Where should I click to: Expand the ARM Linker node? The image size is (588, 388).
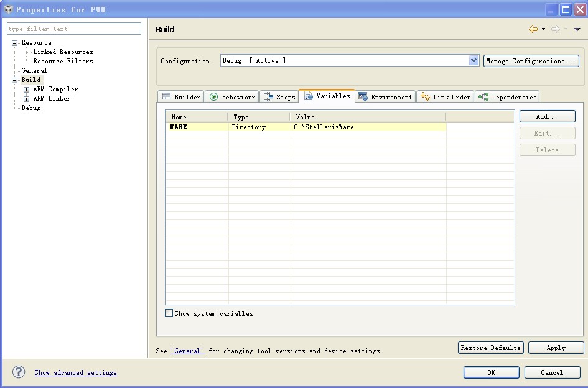pos(26,99)
